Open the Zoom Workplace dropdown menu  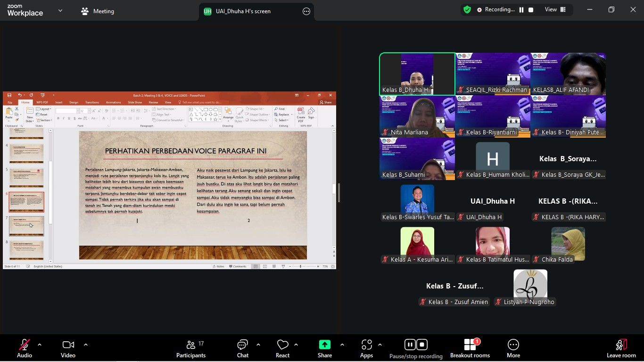point(60,10)
